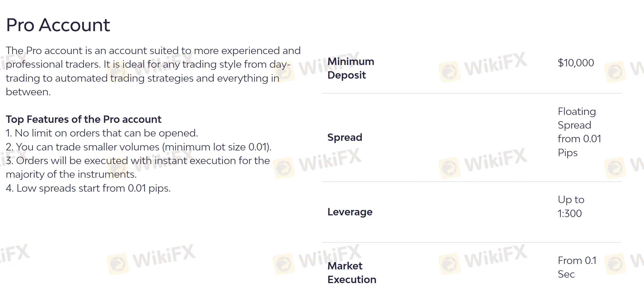Click the No limit on orders feature line
644x297 pixels.
pos(102,133)
